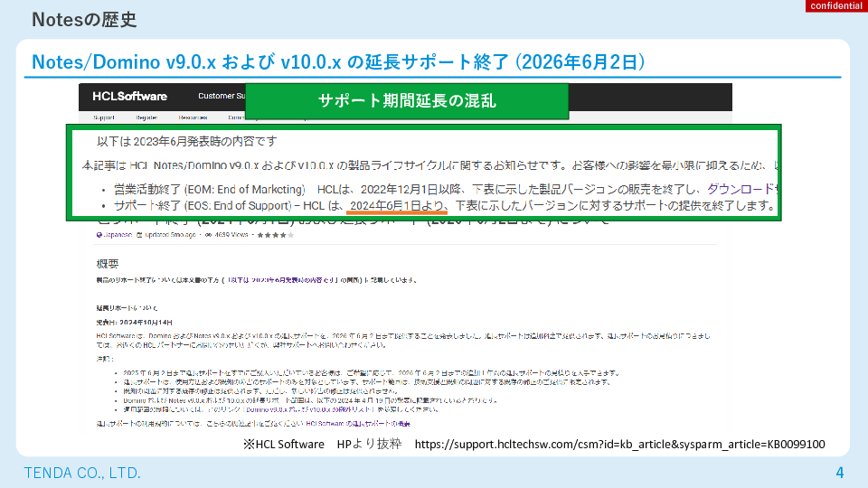Image resolution: width=868 pixels, height=488 pixels.
Task: Click the 以下は2023年6月発表時の内容です heading line
Action: click(186, 142)
